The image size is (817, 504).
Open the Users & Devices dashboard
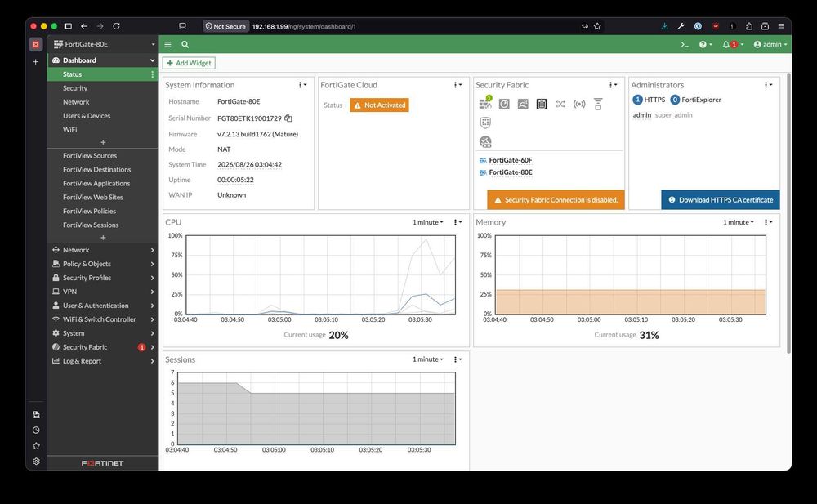coord(87,116)
